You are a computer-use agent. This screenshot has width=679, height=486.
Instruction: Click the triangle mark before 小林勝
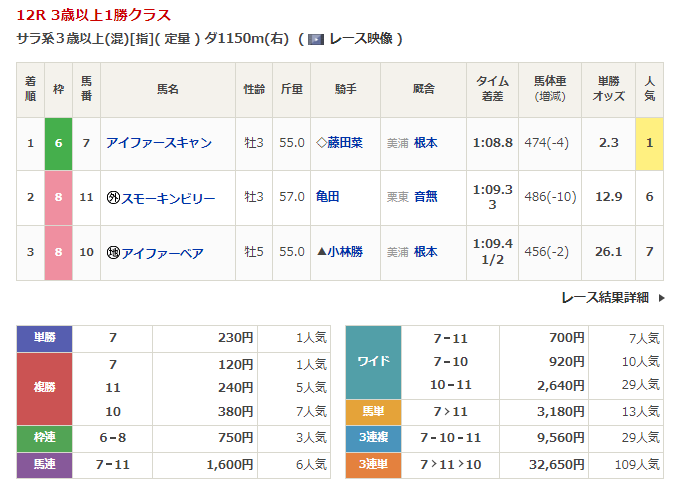320,253
